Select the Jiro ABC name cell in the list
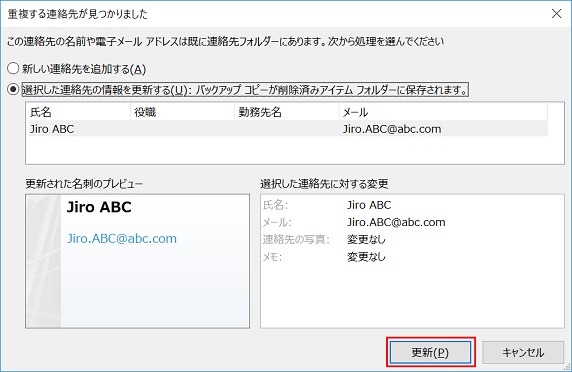Image resolution: width=572 pixels, height=372 pixels. [x=52, y=129]
